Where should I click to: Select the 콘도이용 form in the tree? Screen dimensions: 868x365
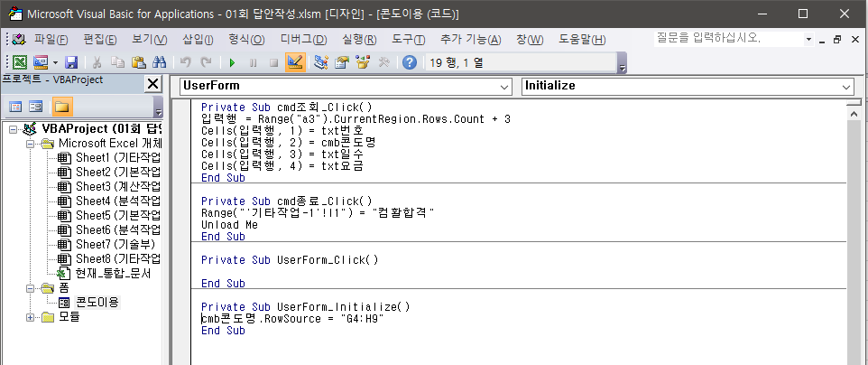[x=97, y=302]
